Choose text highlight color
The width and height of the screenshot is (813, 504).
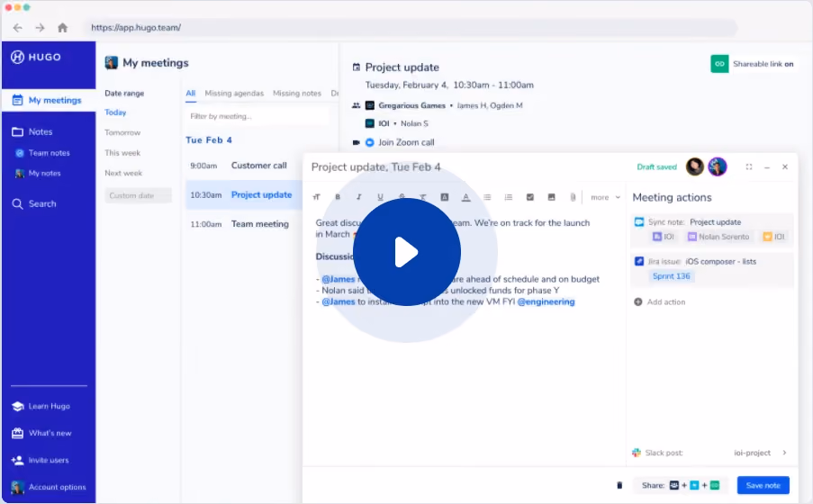point(445,197)
